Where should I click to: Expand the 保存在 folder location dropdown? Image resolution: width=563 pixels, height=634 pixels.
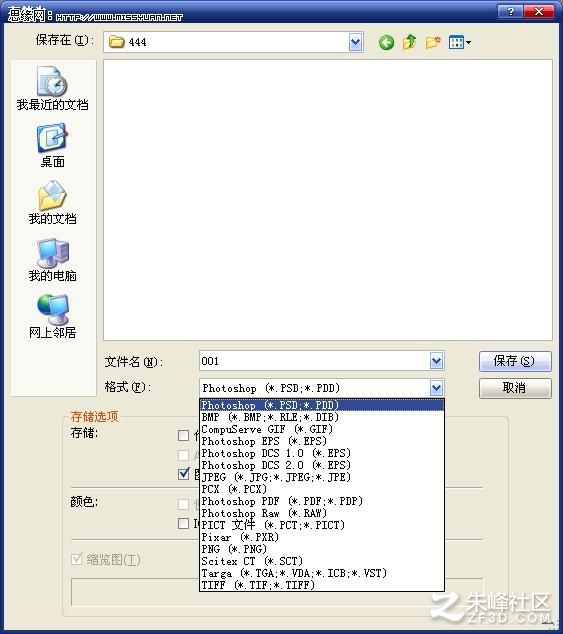click(355, 42)
